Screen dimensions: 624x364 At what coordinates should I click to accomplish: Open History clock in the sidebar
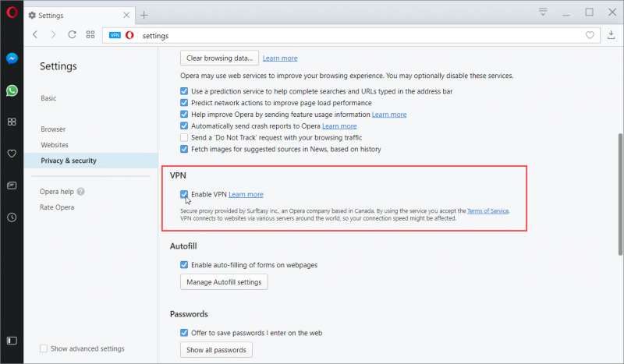pos(12,217)
